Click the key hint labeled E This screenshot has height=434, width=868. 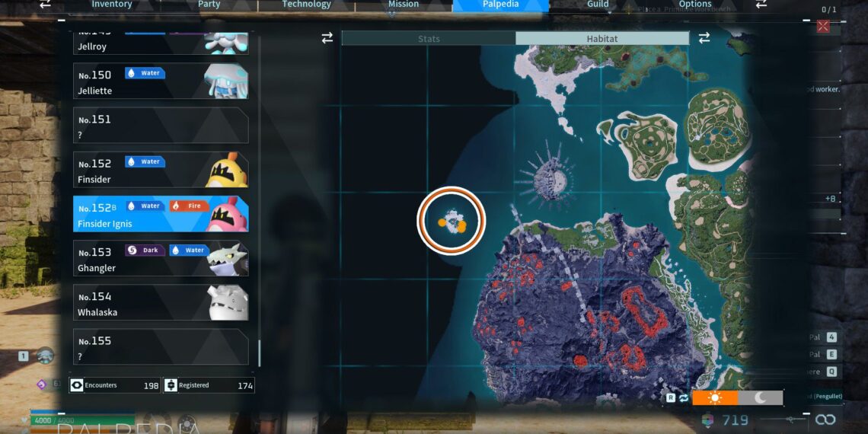click(831, 354)
